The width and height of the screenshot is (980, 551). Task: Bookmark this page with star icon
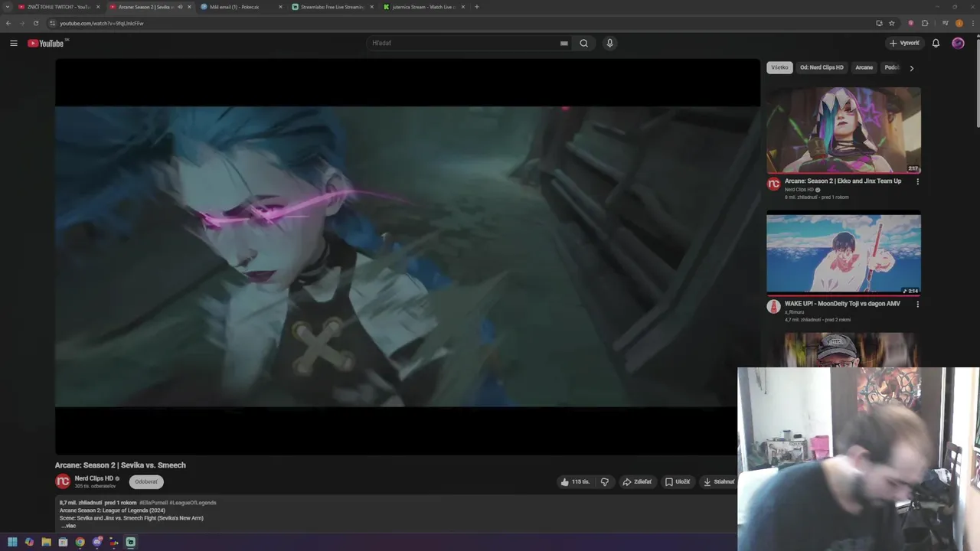(x=891, y=23)
